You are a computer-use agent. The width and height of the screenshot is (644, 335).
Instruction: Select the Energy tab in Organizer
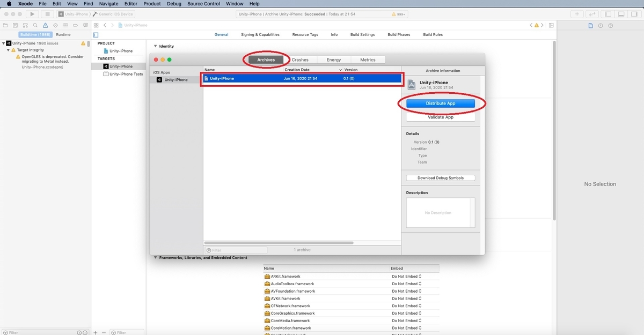[334, 60]
